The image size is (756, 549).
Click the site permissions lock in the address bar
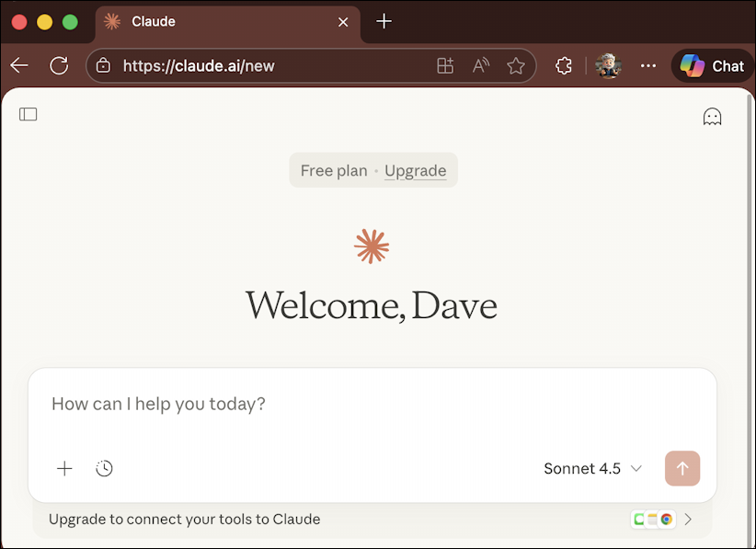point(103,65)
